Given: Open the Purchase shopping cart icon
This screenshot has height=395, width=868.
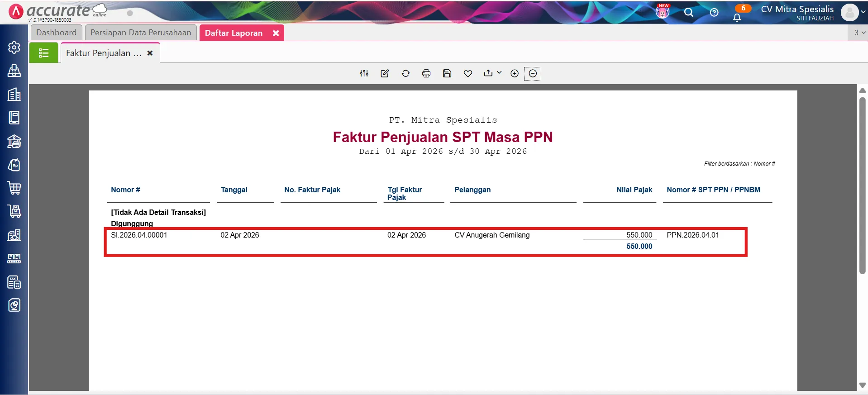Looking at the screenshot, I should click(14, 188).
